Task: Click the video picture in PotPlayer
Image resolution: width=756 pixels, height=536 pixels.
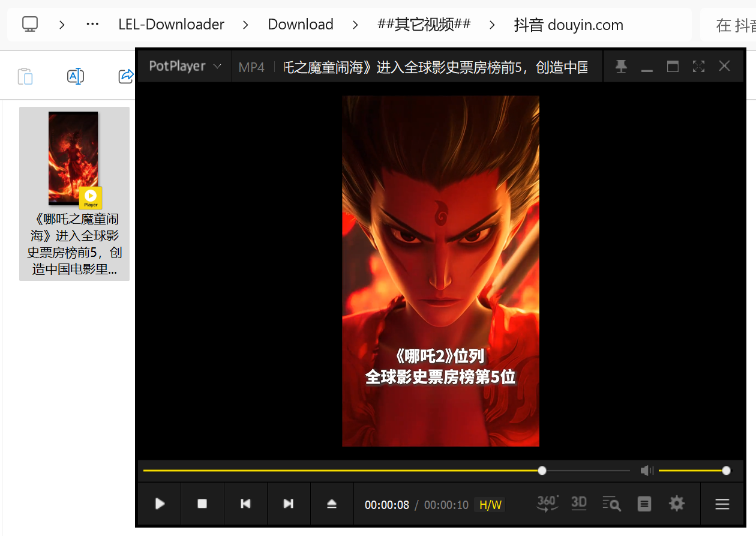Action: point(440,271)
